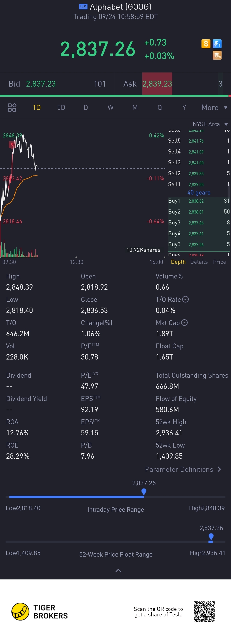
Task: Tap the Sell3 order book row
Action: [199, 162]
